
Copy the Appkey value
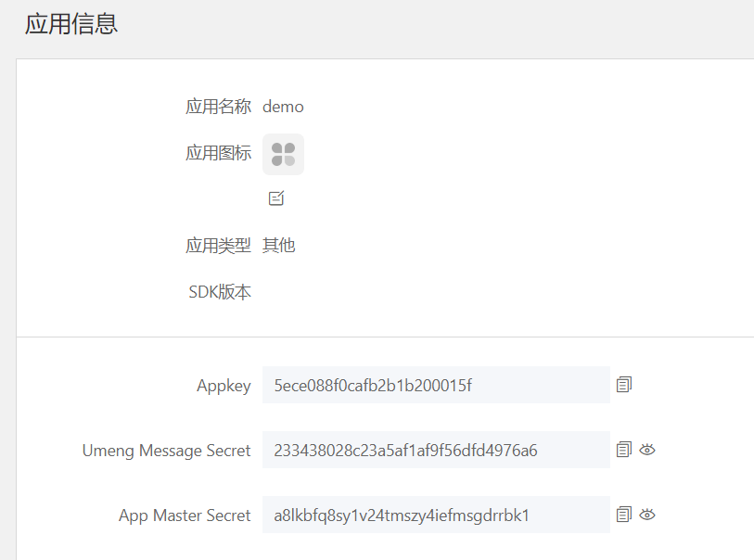point(623,385)
